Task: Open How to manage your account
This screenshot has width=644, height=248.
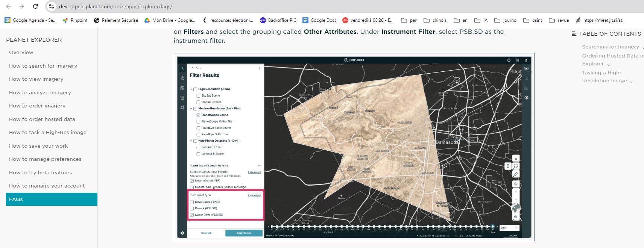Action: coord(47,186)
